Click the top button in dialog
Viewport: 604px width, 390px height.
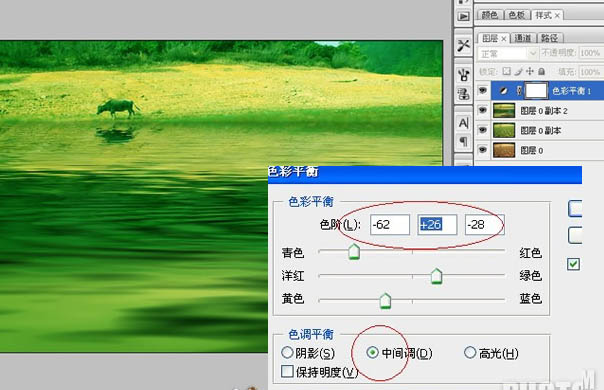point(575,208)
